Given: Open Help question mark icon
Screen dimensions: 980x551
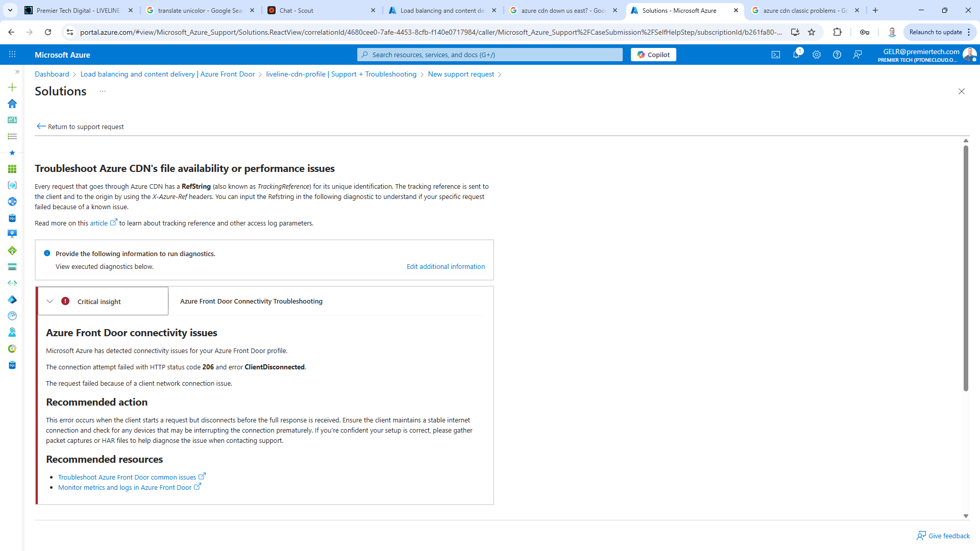Looking at the screenshot, I should [837, 55].
